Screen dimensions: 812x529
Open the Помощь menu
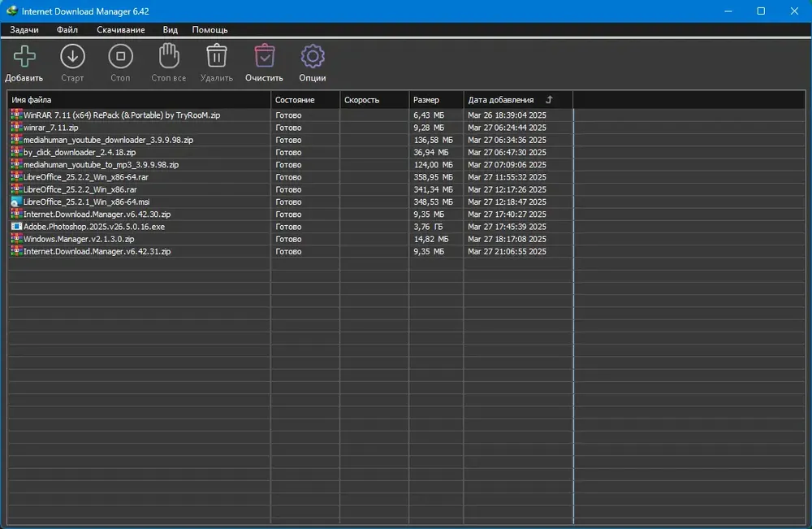coord(209,29)
